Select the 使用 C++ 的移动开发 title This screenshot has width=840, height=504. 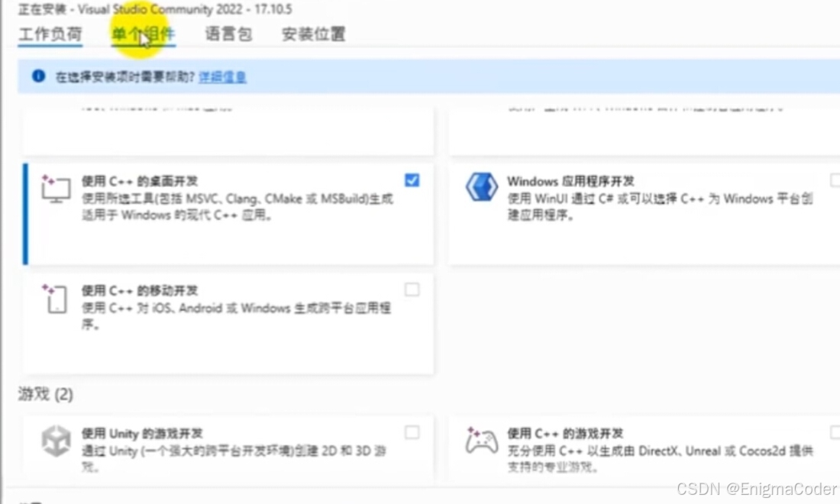click(139, 290)
